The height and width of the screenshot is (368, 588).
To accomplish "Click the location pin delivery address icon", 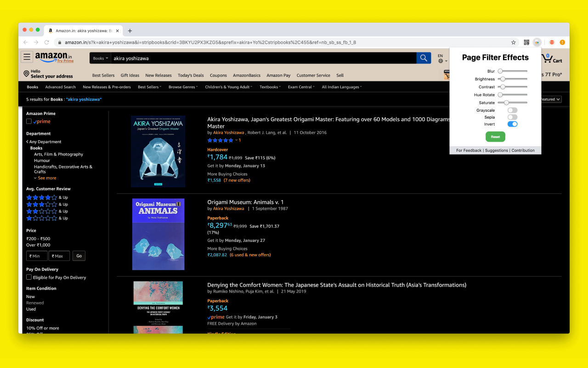I will [x=26, y=74].
